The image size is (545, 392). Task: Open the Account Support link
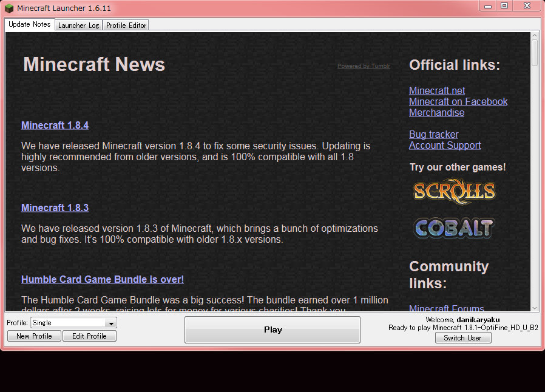(445, 145)
